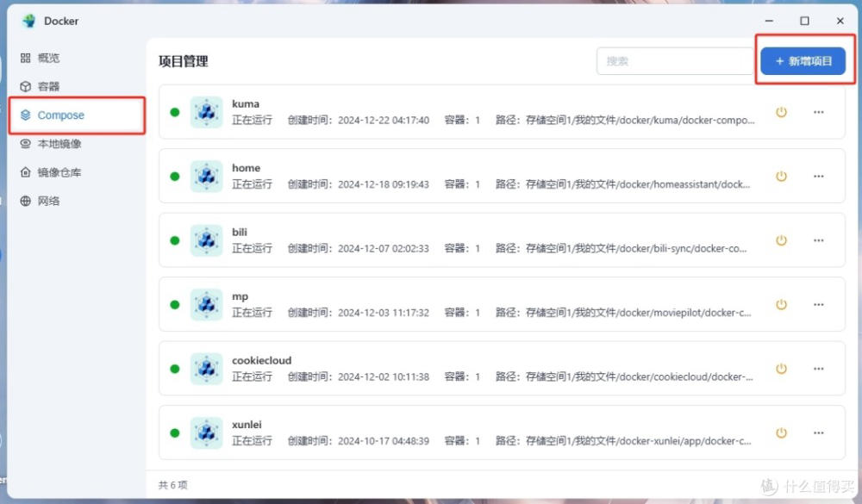
Task: Open more options for bili project
Action: point(819,240)
